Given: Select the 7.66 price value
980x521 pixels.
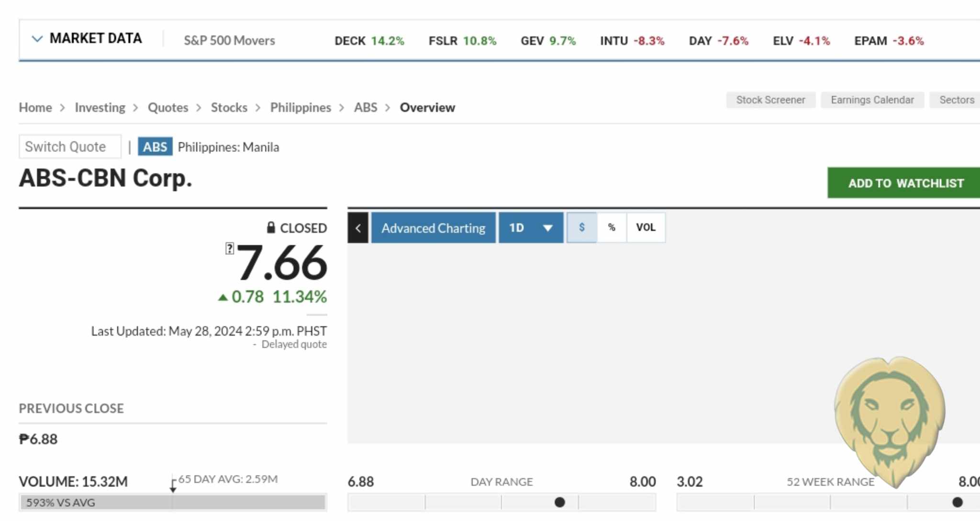Looking at the screenshot, I should [x=282, y=263].
